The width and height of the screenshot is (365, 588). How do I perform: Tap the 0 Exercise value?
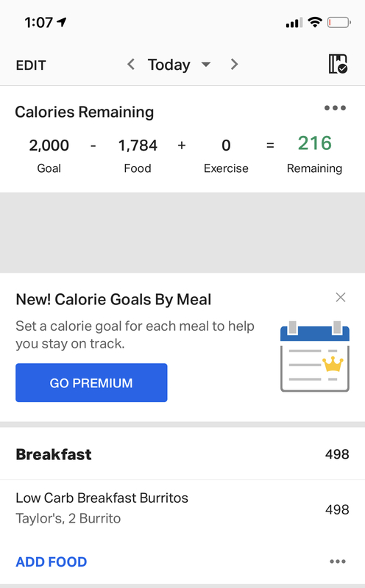click(226, 146)
